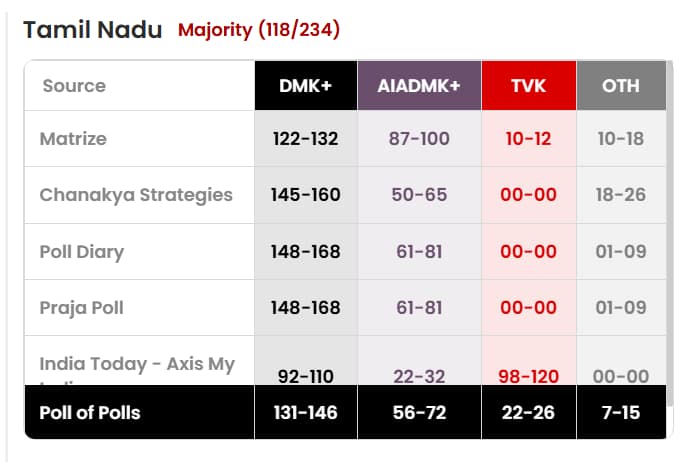Select the grey OTH column header
This screenshot has width=688, height=462.
click(x=620, y=86)
